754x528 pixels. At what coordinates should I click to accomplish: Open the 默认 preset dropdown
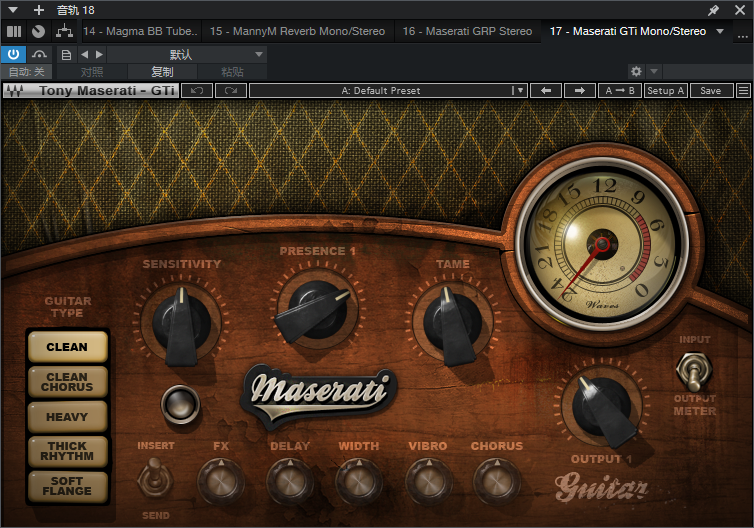tap(187, 54)
